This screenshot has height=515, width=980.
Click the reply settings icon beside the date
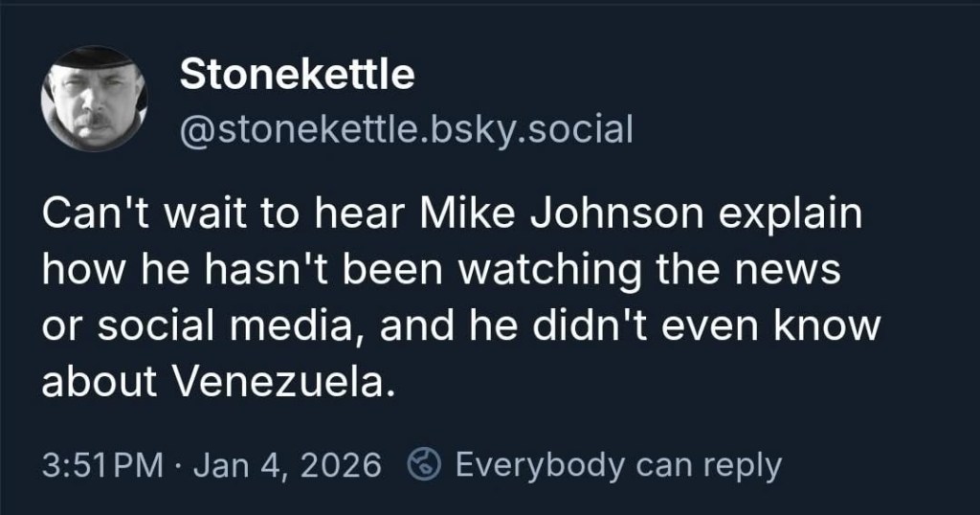(x=423, y=465)
